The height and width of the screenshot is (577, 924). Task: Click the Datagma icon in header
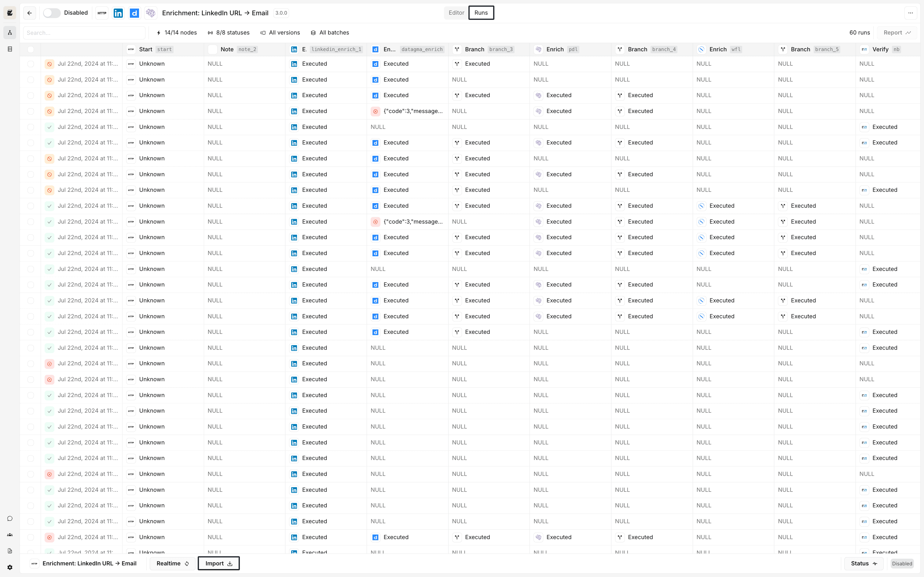[134, 13]
